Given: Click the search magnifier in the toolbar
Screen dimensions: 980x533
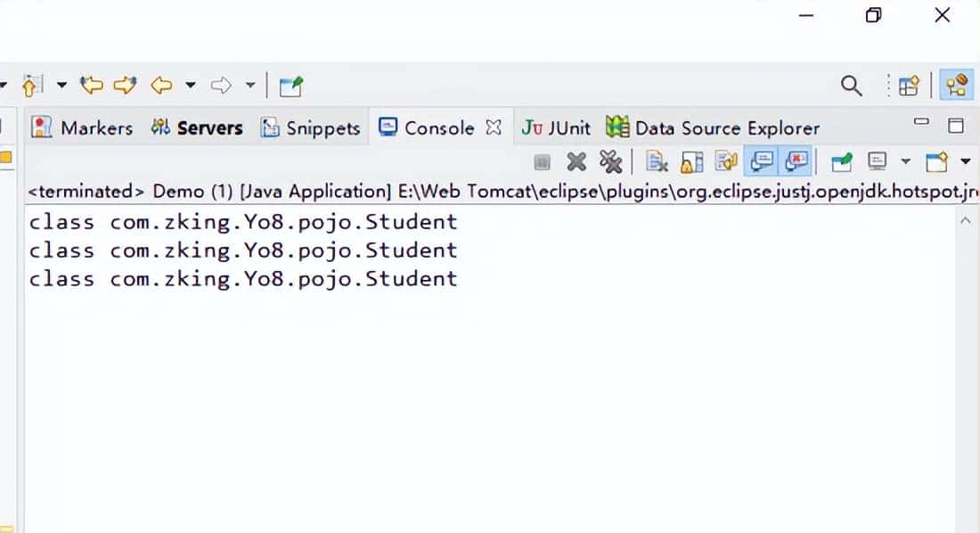Looking at the screenshot, I should [x=851, y=86].
